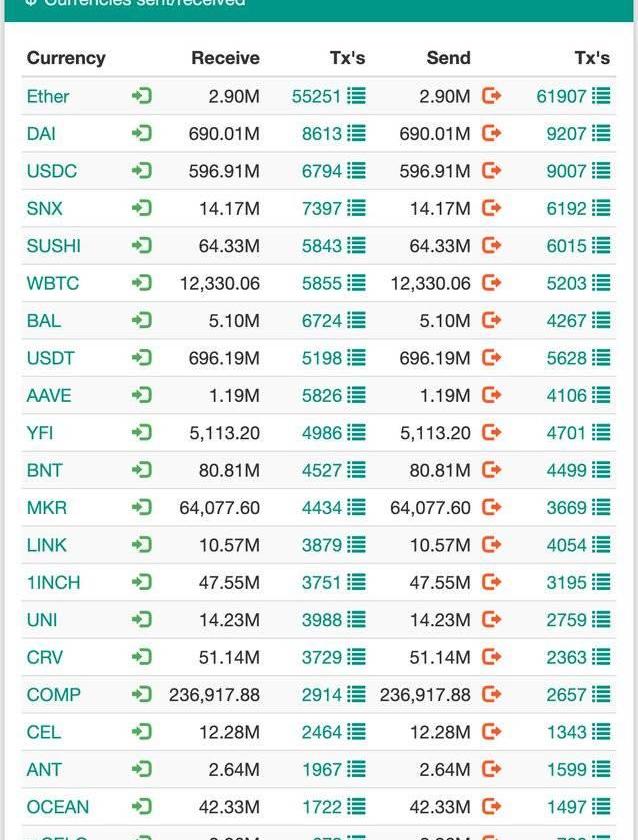Click the Receive column header
This screenshot has width=638, height=840.
(x=225, y=58)
